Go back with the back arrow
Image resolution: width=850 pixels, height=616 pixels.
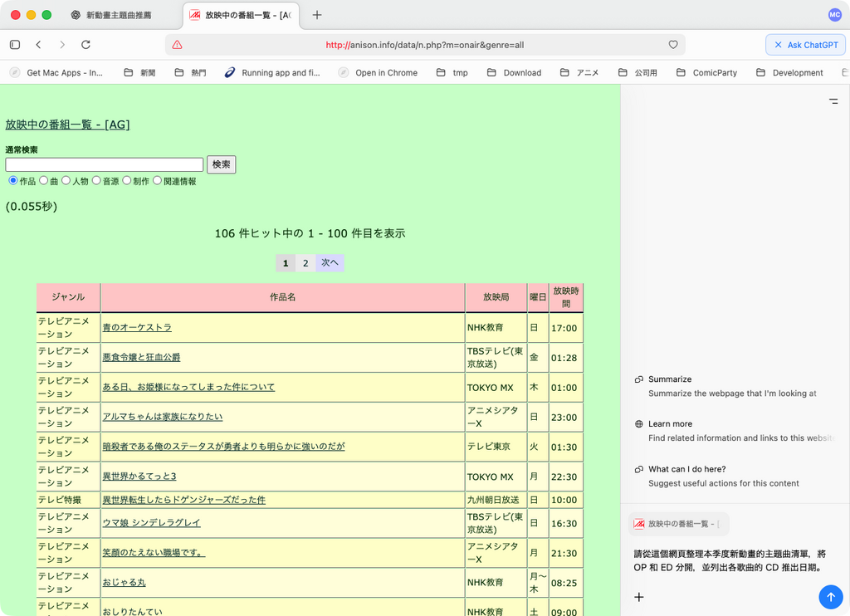(x=38, y=45)
